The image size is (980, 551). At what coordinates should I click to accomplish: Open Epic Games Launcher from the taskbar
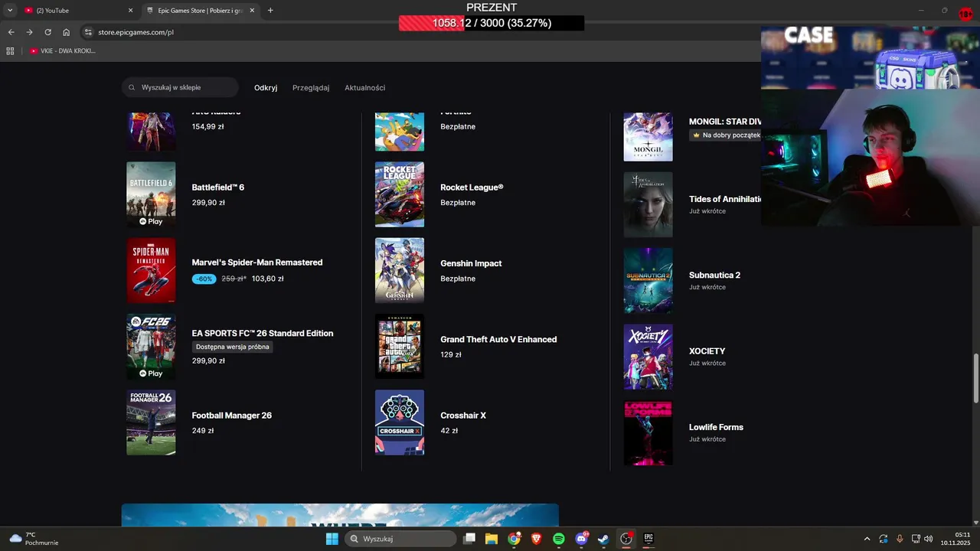pyautogui.click(x=648, y=539)
